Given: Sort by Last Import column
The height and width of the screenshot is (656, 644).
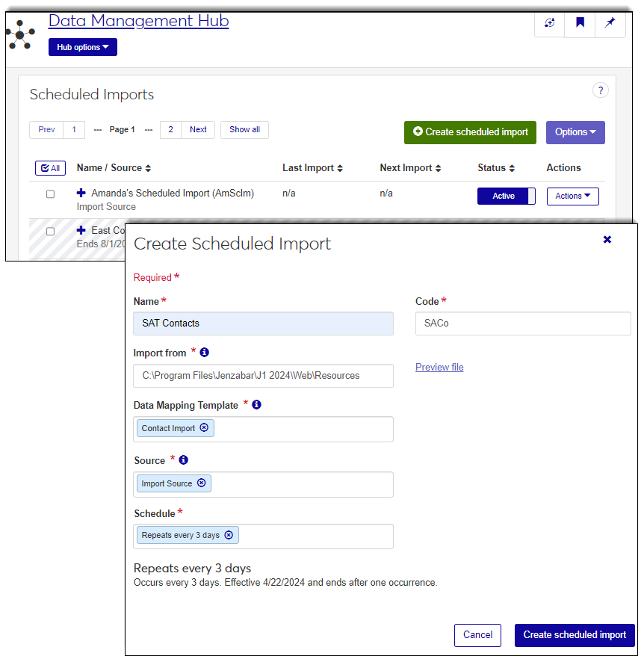Looking at the screenshot, I should (312, 168).
